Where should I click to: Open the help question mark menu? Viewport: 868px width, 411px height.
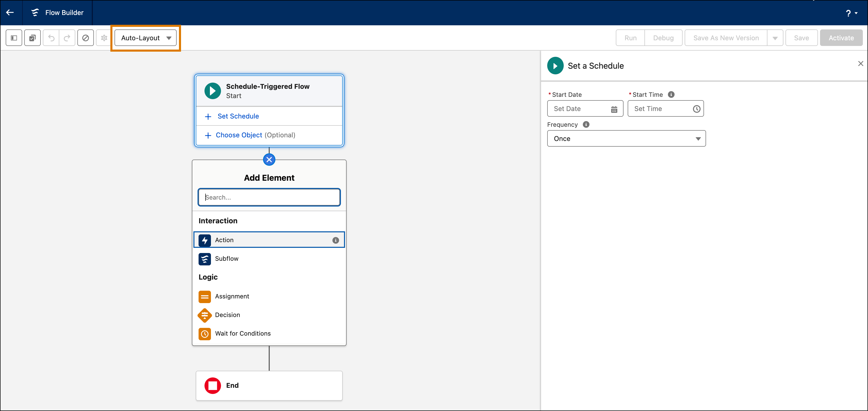point(851,13)
